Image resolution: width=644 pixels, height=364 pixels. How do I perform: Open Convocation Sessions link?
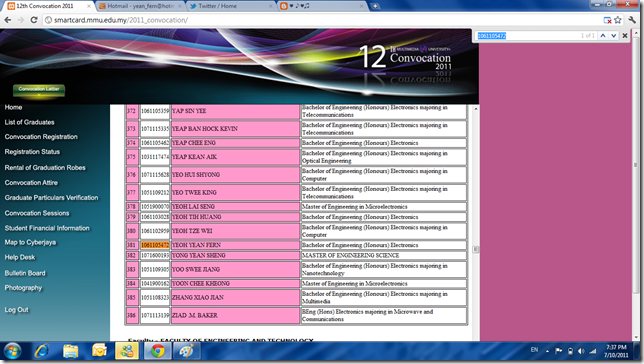(37, 213)
